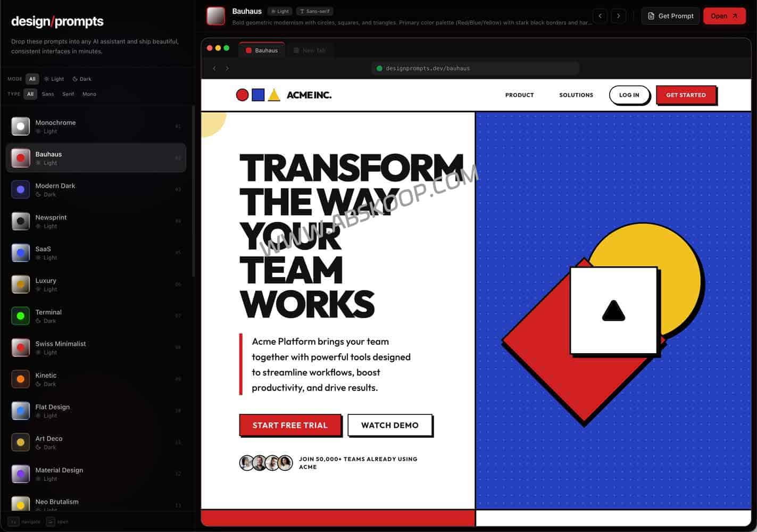Go to the previous design style chevron
Viewport: 757px width, 532px height.
click(x=600, y=16)
